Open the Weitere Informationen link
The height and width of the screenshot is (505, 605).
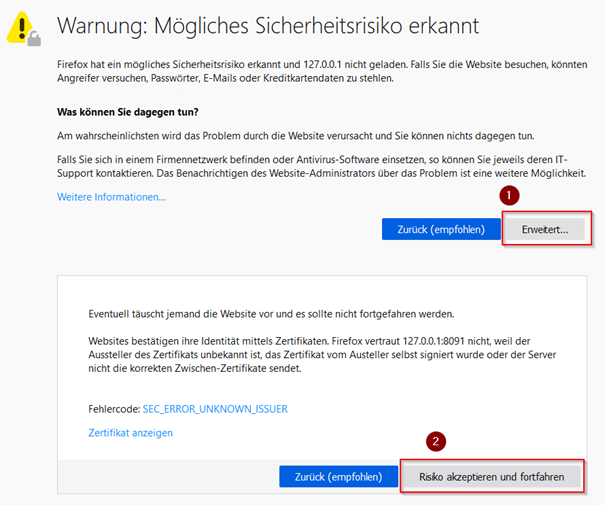(x=112, y=197)
